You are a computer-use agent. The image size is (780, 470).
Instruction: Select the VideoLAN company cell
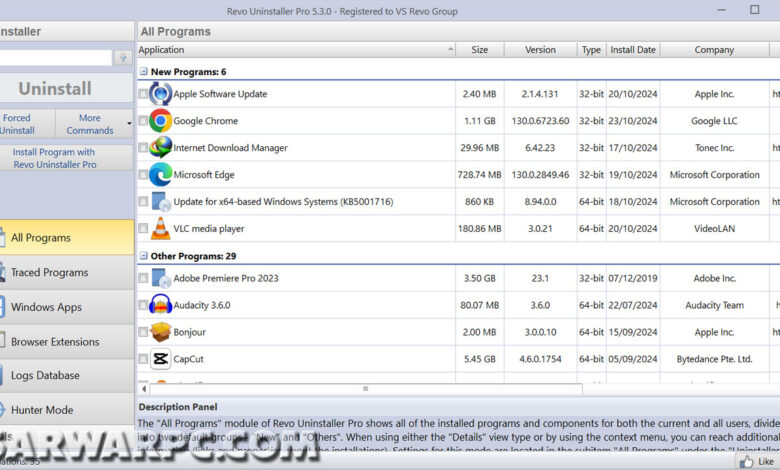[714, 228]
